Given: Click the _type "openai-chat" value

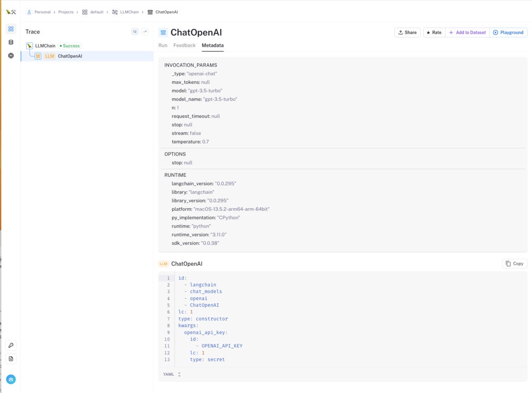Looking at the screenshot, I should [202, 74].
